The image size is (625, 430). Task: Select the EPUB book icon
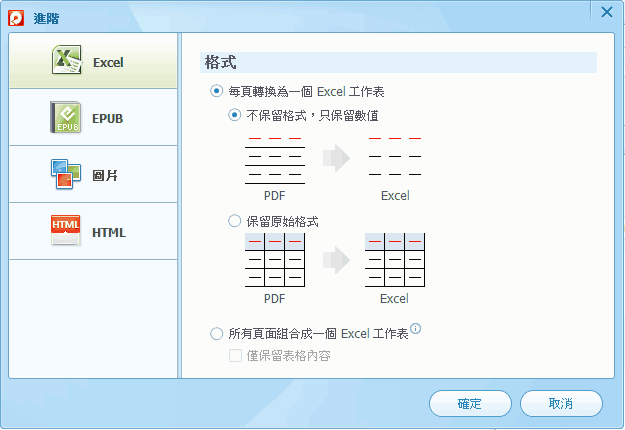66,117
